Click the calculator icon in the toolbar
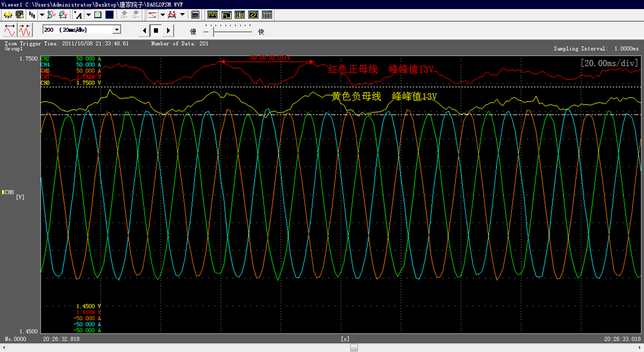This screenshot has width=644, height=352. point(196,15)
